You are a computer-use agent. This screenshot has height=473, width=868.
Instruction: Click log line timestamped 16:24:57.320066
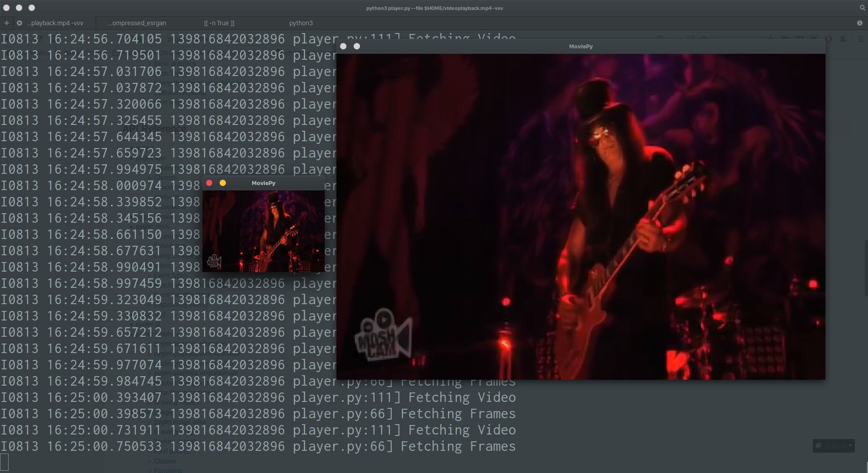[168, 104]
